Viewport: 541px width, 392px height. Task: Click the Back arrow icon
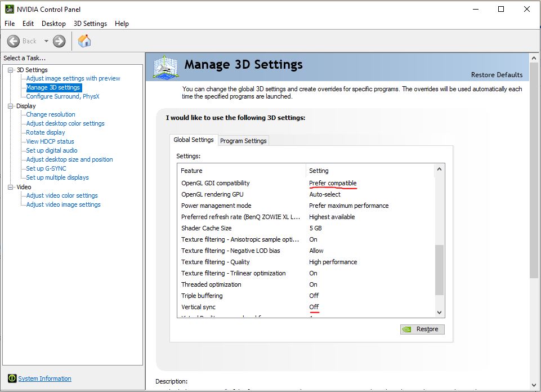coord(14,41)
